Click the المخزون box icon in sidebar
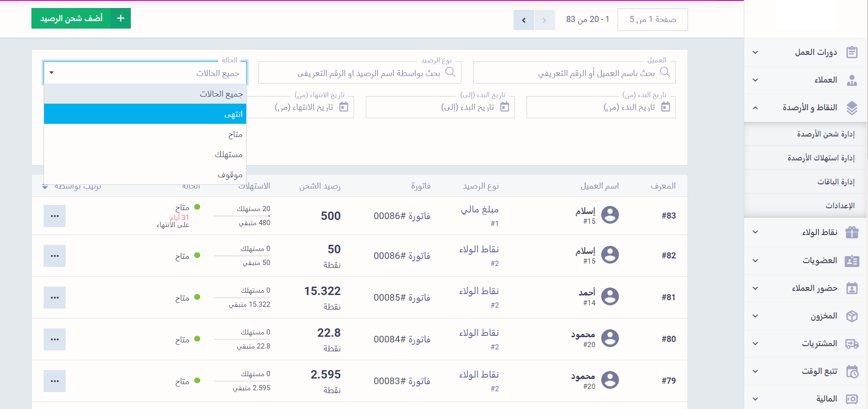Image resolution: width=868 pixels, height=409 pixels. [852, 316]
